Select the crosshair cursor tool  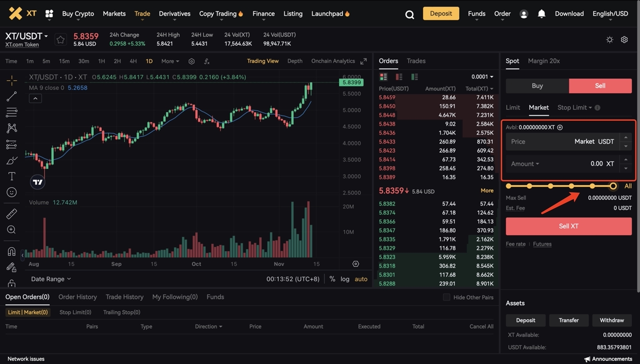pos(12,80)
